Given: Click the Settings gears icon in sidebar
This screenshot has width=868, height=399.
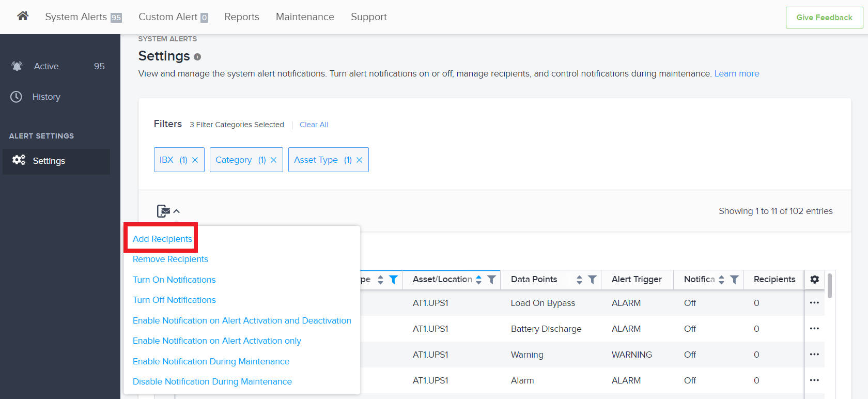Looking at the screenshot, I should (19, 160).
